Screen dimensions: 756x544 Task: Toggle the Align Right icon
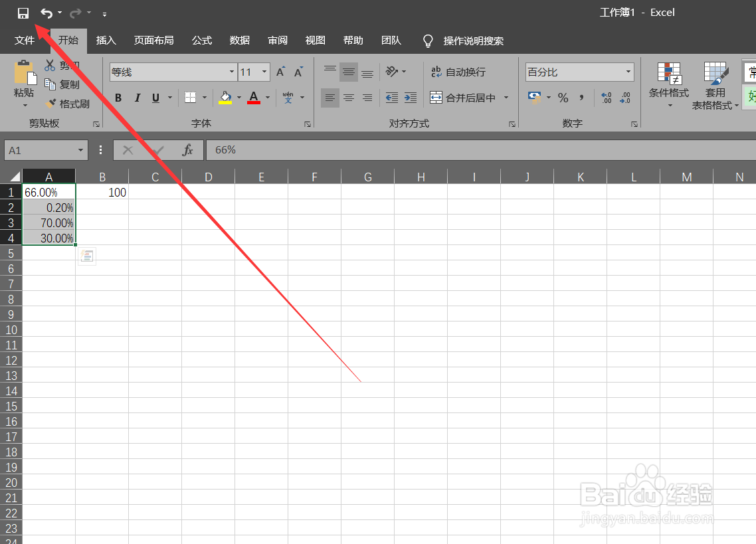point(367,98)
